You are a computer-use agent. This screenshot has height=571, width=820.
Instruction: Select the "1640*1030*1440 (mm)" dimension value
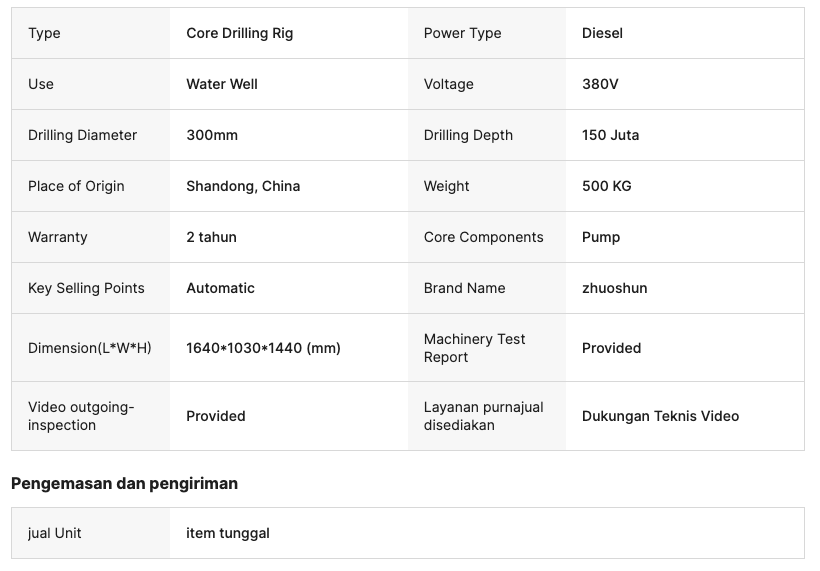pos(263,348)
